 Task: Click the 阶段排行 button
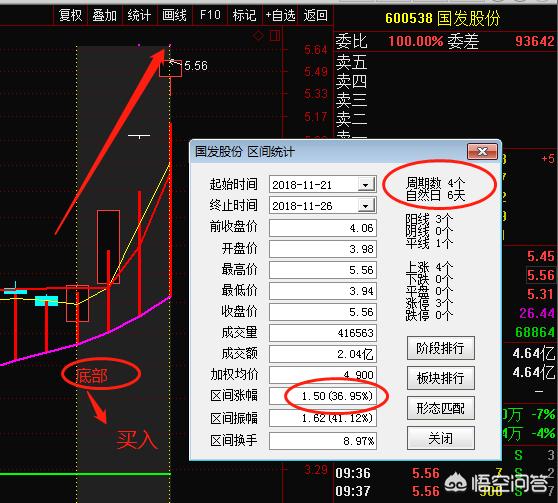(441, 348)
